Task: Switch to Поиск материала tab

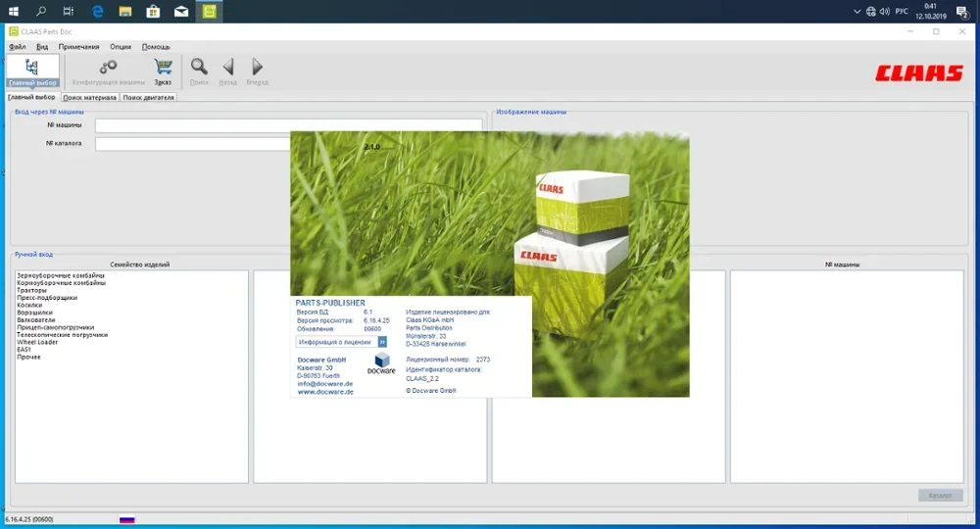Action: tap(89, 97)
